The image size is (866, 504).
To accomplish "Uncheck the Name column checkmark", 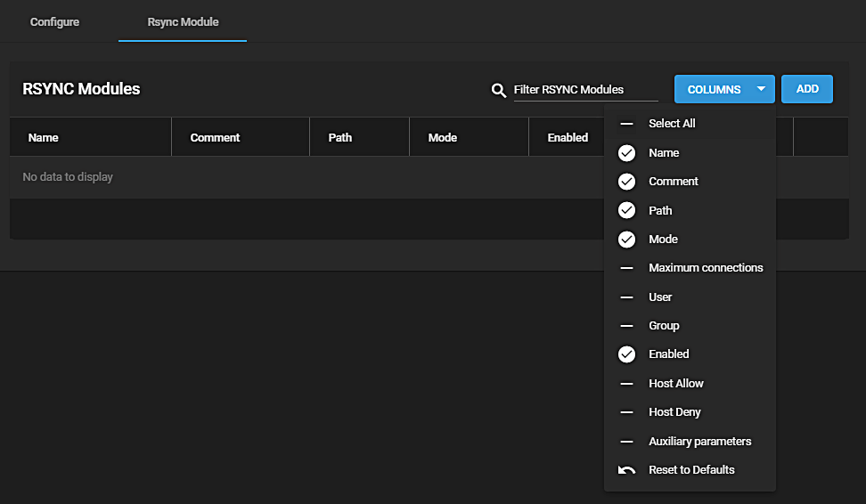I will click(x=627, y=153).
